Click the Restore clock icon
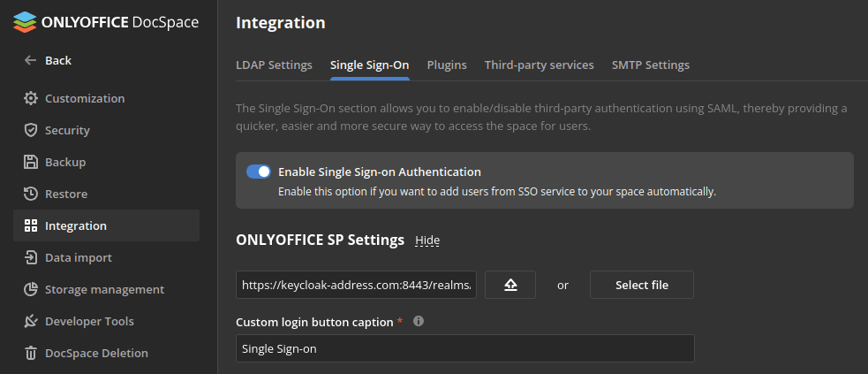This screenshot has height=374, width=868. (30, 194)
